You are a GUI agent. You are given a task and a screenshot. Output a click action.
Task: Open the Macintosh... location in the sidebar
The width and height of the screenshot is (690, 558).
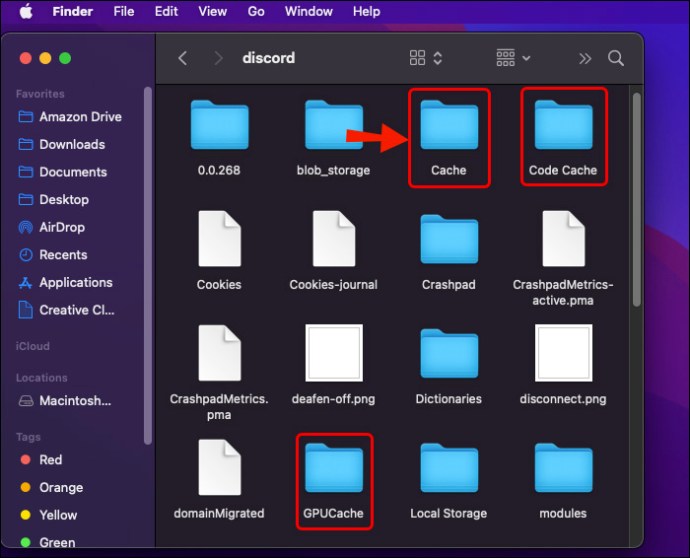[65, 401]
